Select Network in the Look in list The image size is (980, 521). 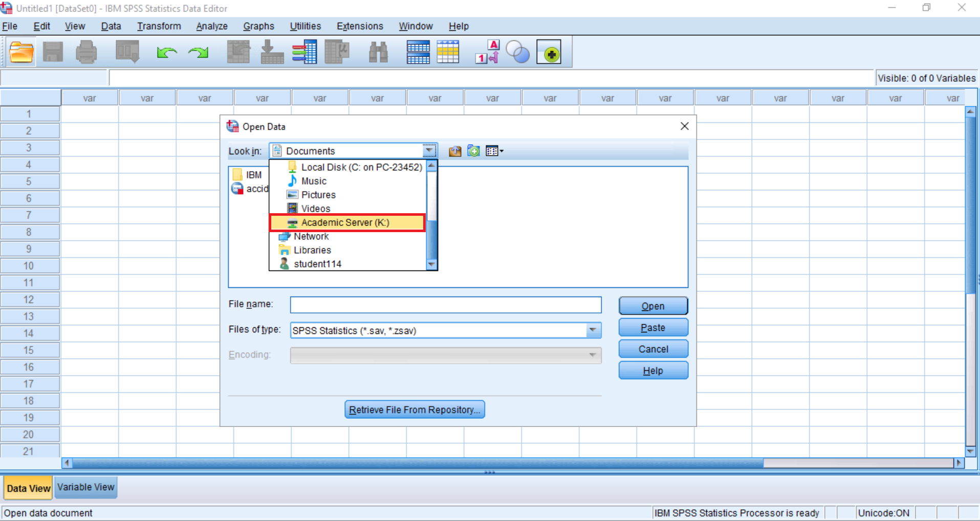coord(303,236)
